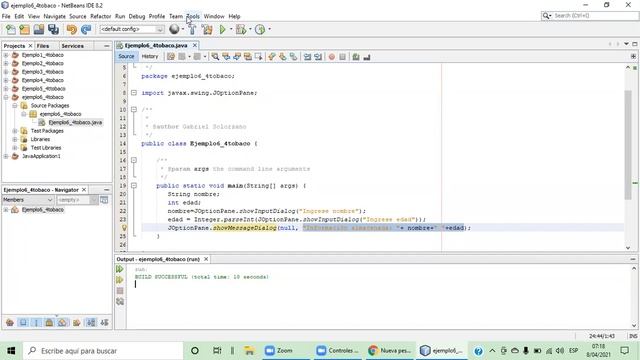Screen dimensions: 640x360
Task: Click the Debug Project icon
Action: point(241,29)
